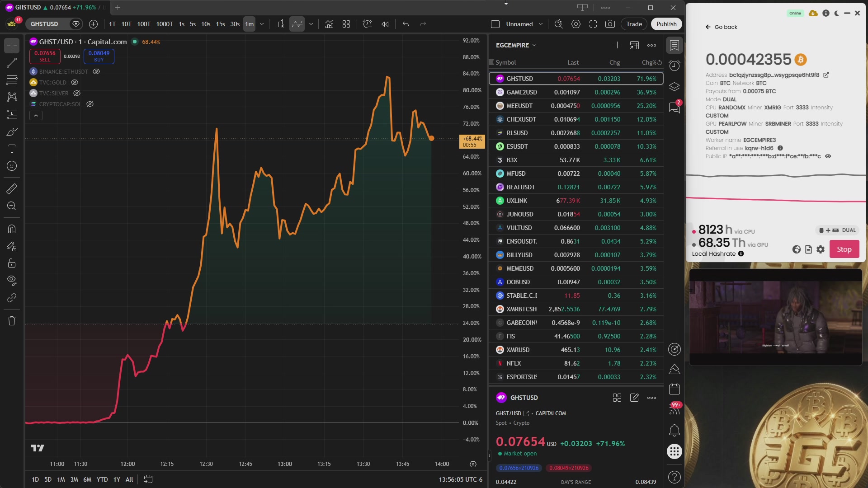The width and height of the screenshot is (868, 488).
Task: Undo the last chart action
Action: (406, 24)
